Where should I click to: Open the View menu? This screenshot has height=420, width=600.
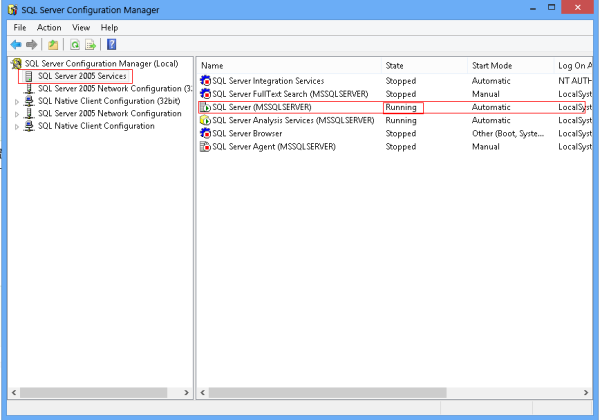81,28
